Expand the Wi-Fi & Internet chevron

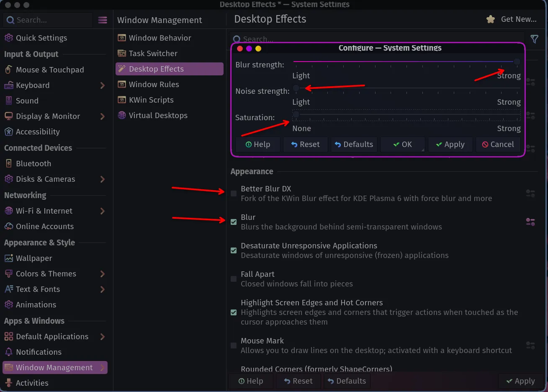tap(103, 211)
